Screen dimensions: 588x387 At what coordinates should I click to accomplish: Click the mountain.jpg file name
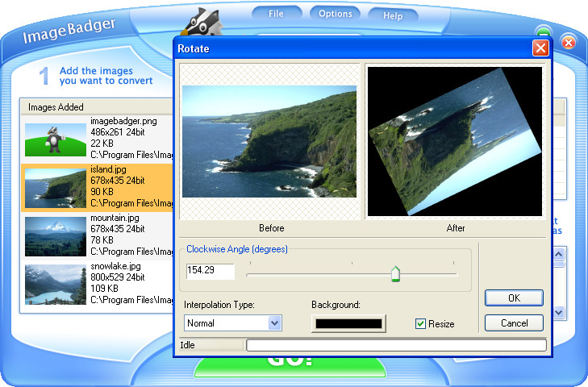[x=115, y=218]
